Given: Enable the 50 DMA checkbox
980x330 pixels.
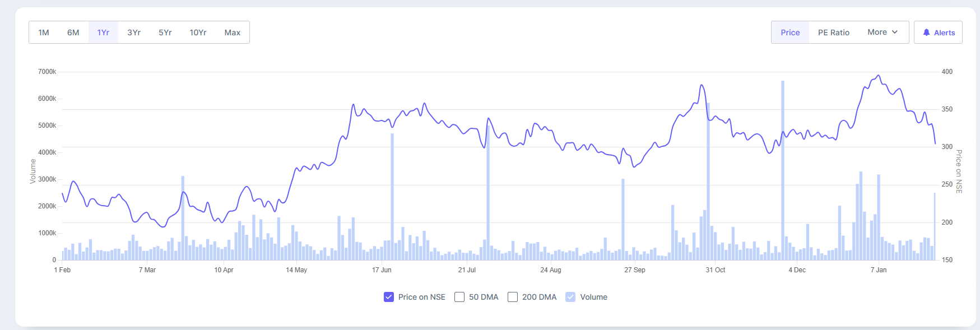Looking at the screenshot, I should [x=459, y=297].
